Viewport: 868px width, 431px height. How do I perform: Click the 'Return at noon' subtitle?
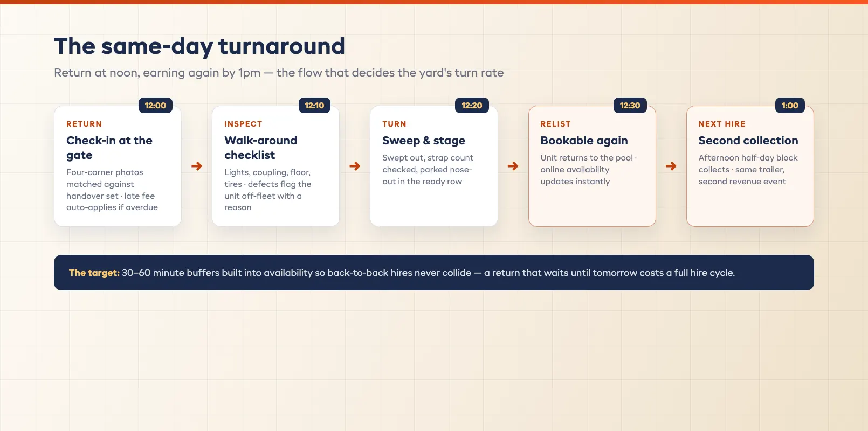[x=279, y=73]
